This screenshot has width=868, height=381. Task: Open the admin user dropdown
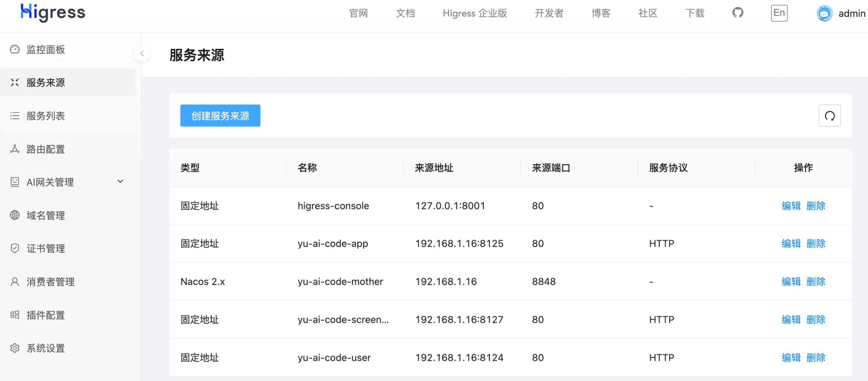[x=852, y=14]
